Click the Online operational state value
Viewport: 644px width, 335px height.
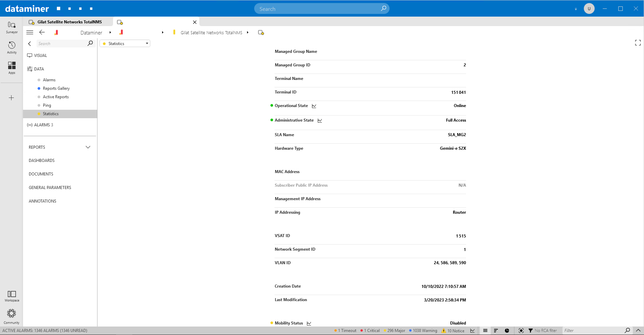[x=460, y=106]
